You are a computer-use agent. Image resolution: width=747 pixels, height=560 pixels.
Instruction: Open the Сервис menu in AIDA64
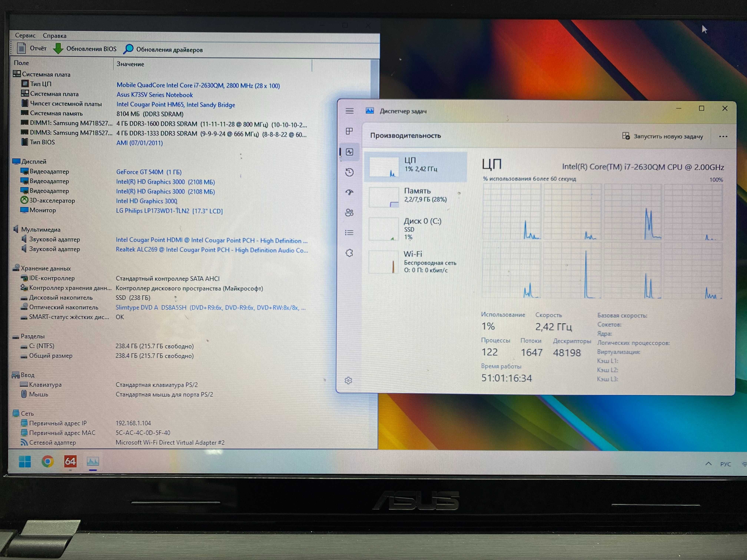click(x=25, y=35)
